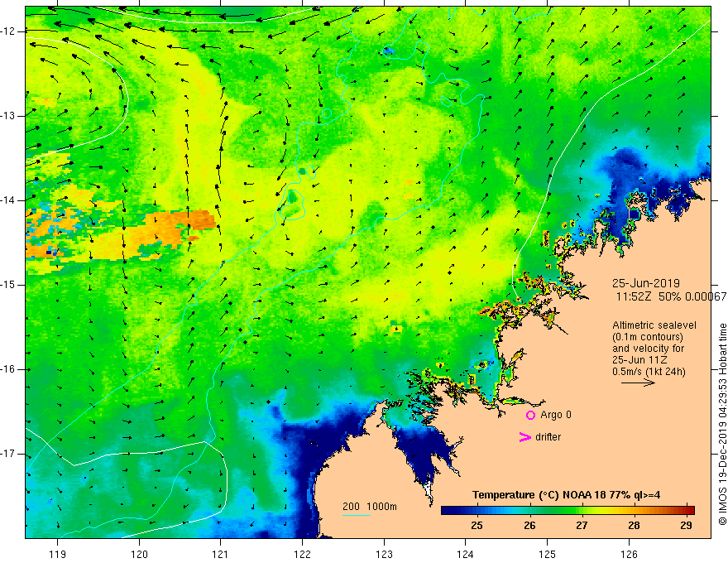Click the '0.5m/s (1kt 24h)' text

649,372
